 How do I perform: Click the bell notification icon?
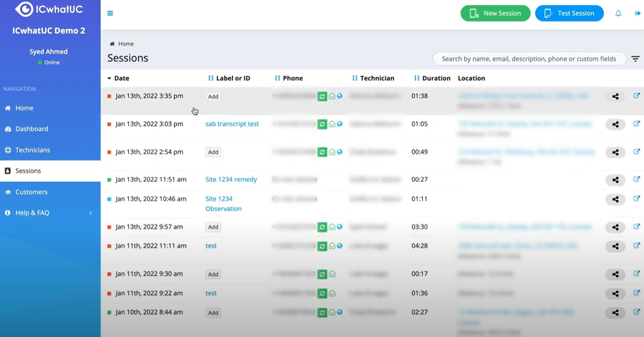pos(618,13)
